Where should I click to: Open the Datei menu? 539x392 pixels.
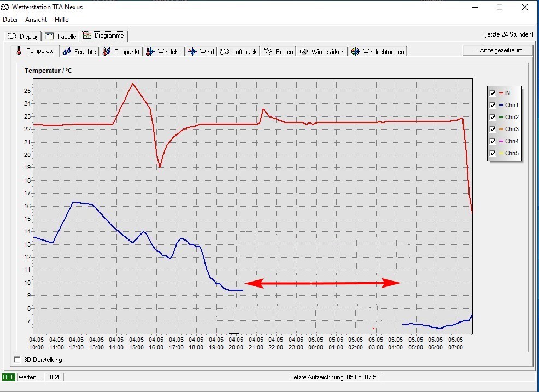[10, 19]
